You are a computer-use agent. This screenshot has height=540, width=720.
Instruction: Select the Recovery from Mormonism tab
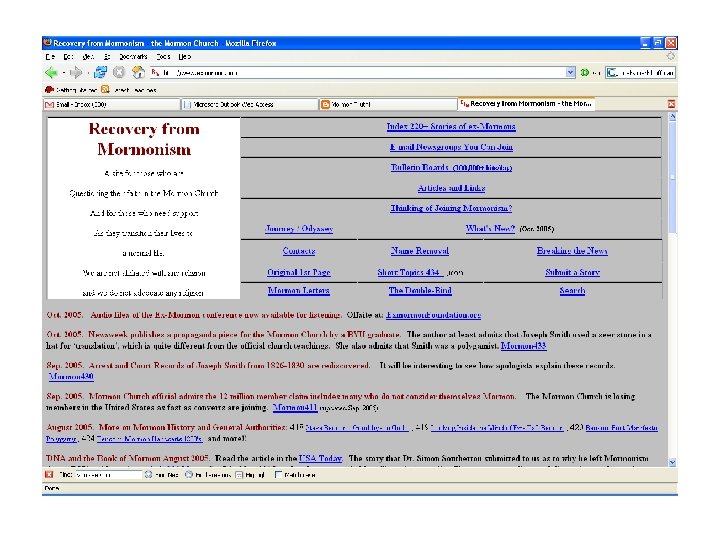coord(526,104)
